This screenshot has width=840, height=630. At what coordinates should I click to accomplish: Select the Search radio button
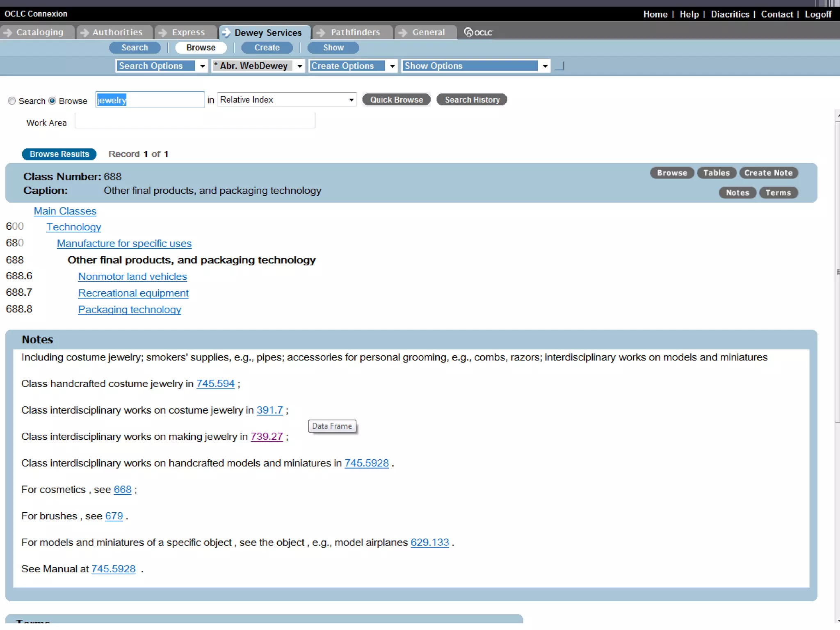tap(12, 101)
